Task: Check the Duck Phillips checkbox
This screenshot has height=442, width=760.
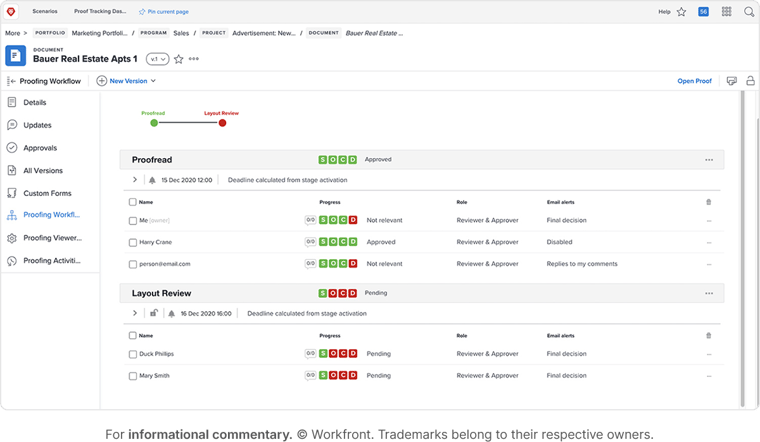Action: pos(133,354)
